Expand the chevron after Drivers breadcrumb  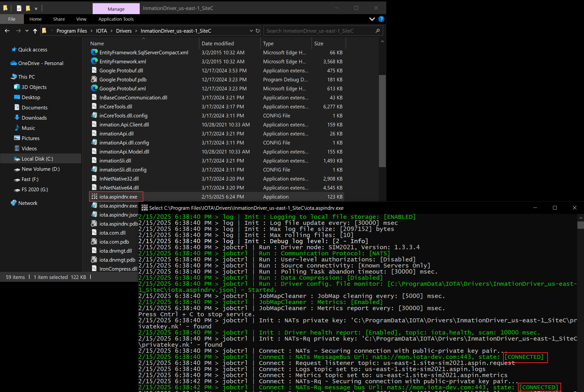tap(136, 31)
